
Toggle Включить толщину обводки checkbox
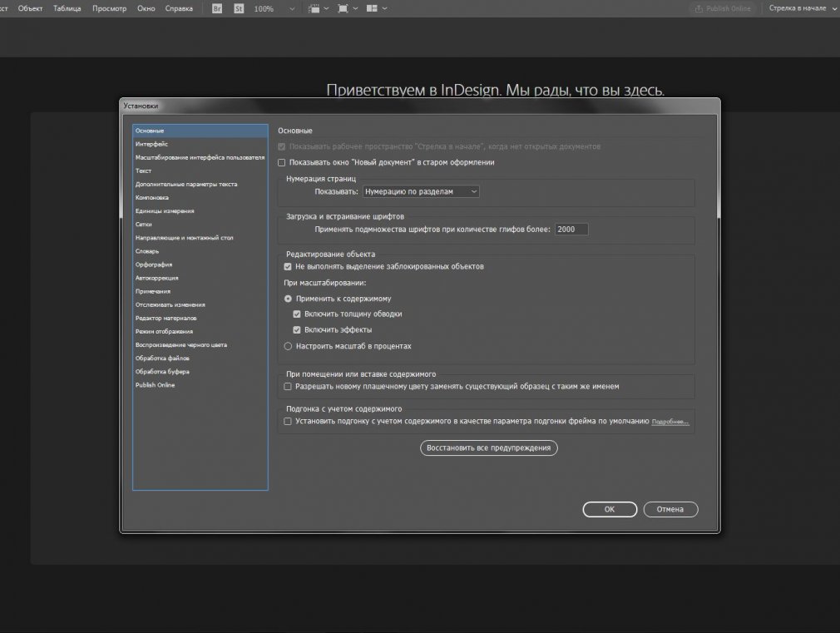point(297,314)
